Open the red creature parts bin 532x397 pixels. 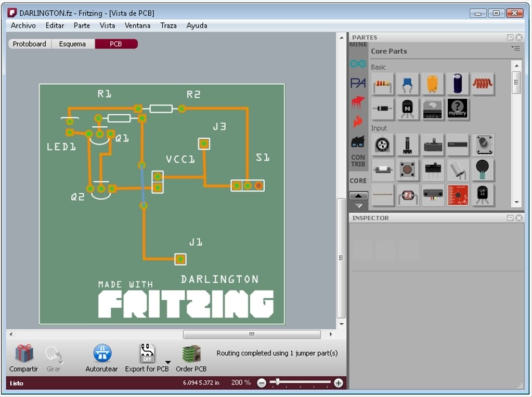point(358,102)
